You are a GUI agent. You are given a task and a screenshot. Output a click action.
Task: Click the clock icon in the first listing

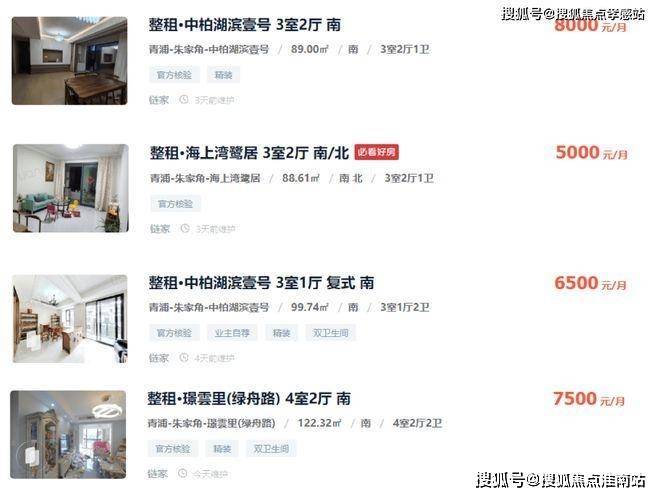click(x=184, y=100)
